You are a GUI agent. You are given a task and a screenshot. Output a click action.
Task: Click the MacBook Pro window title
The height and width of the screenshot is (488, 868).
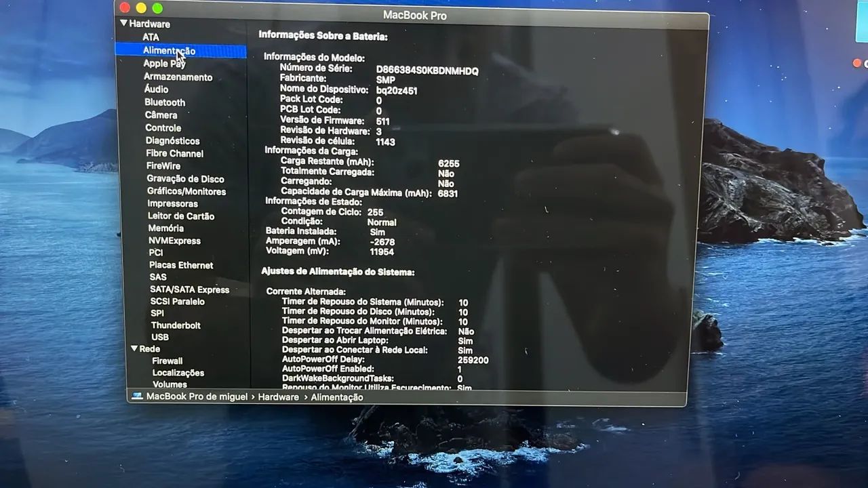[x=415, y=15]
